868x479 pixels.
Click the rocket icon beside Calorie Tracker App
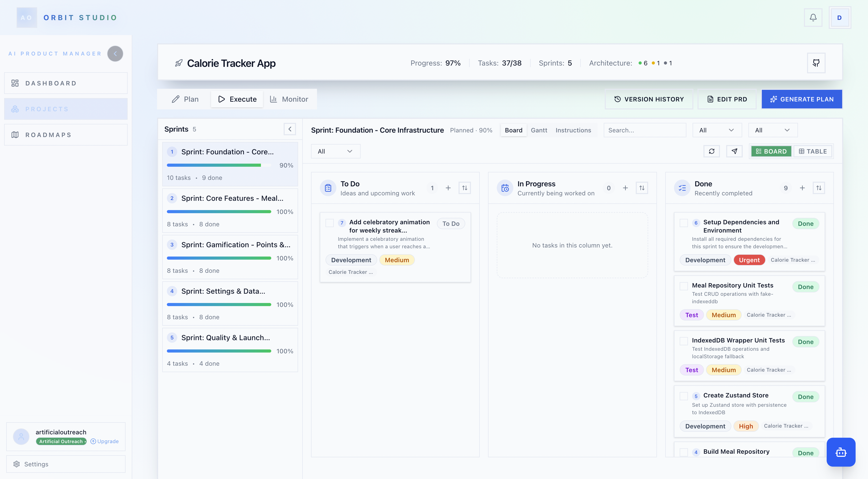[179, 63]
